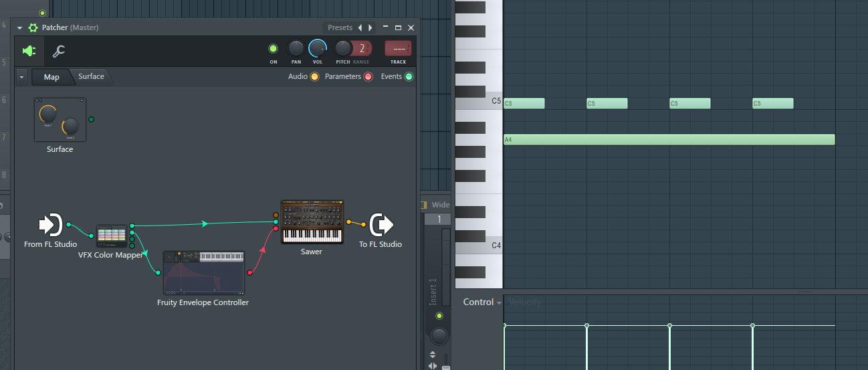Click the PAN knob in Patcher
This screenshot has height=370, width=868.
[296, 48]
